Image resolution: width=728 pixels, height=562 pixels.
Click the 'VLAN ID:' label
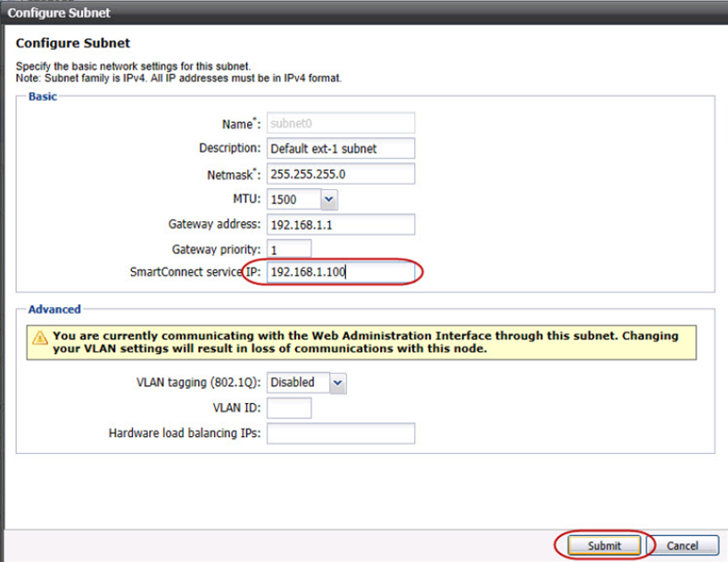(236, 408)
